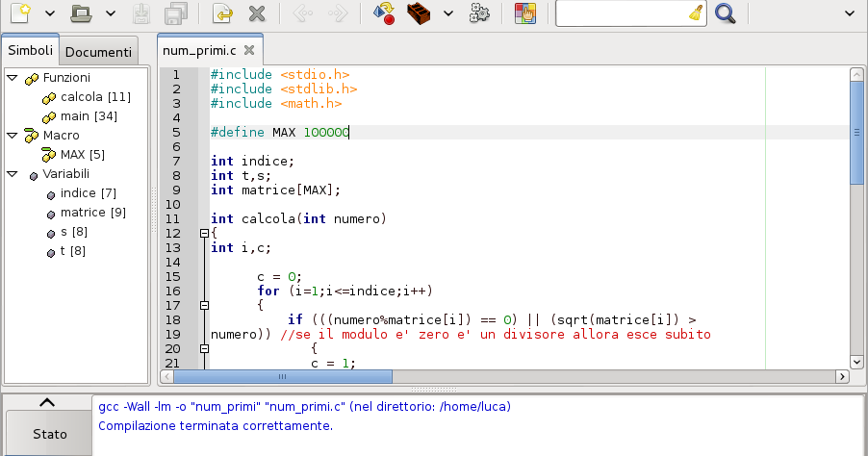The image size is (868, 456).
Task: Reload the current file icon
Action: [x=222, y=13]
